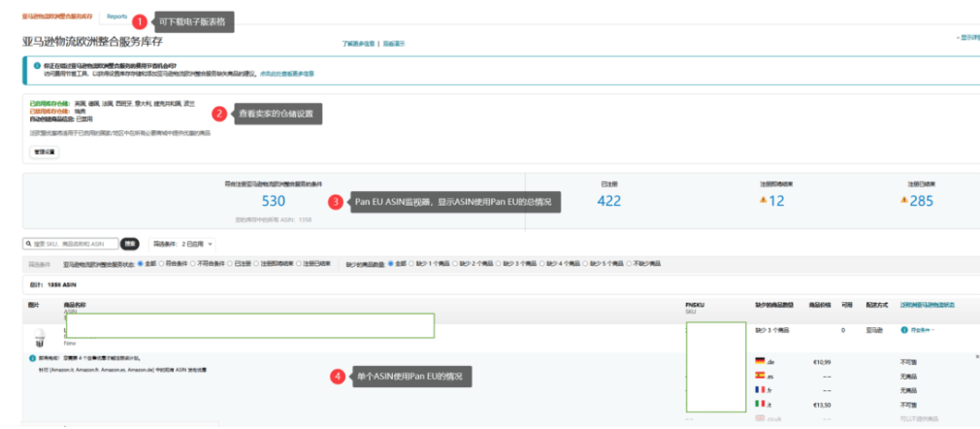The image size is (980, 429).
Task: Click the 亚马逊 fulfillment method cell
Action: pyautogui.click(x=874, y=330)
